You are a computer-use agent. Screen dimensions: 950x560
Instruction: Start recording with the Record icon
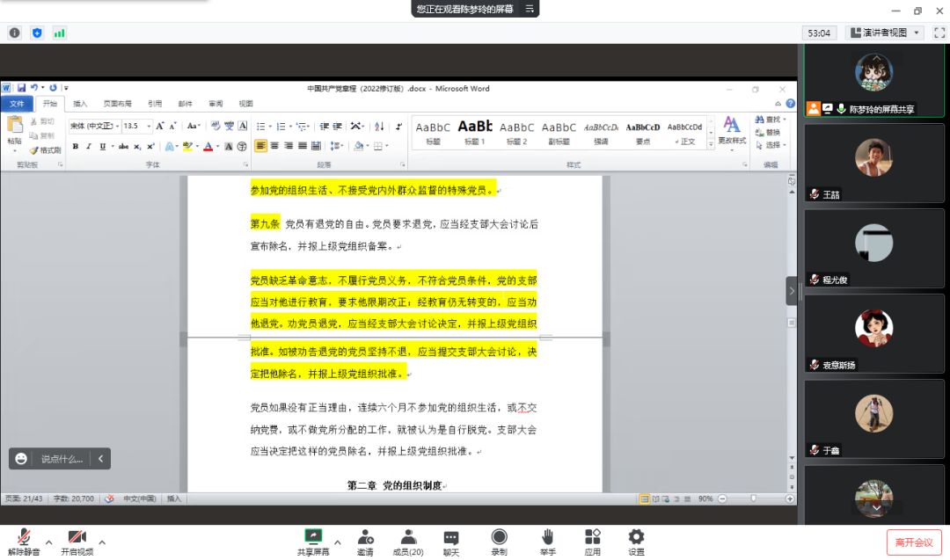pos(499,537)
